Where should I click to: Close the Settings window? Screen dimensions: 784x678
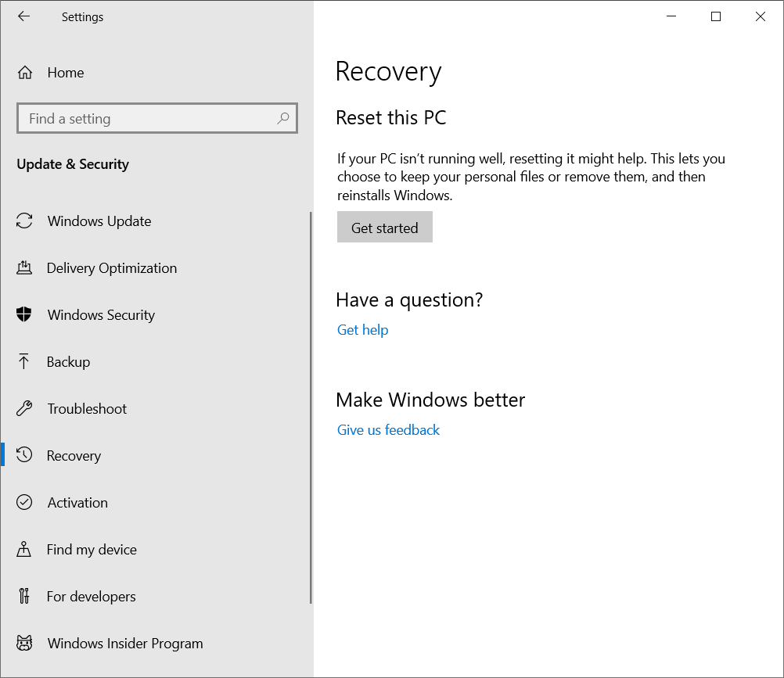(x=760, y=16)
